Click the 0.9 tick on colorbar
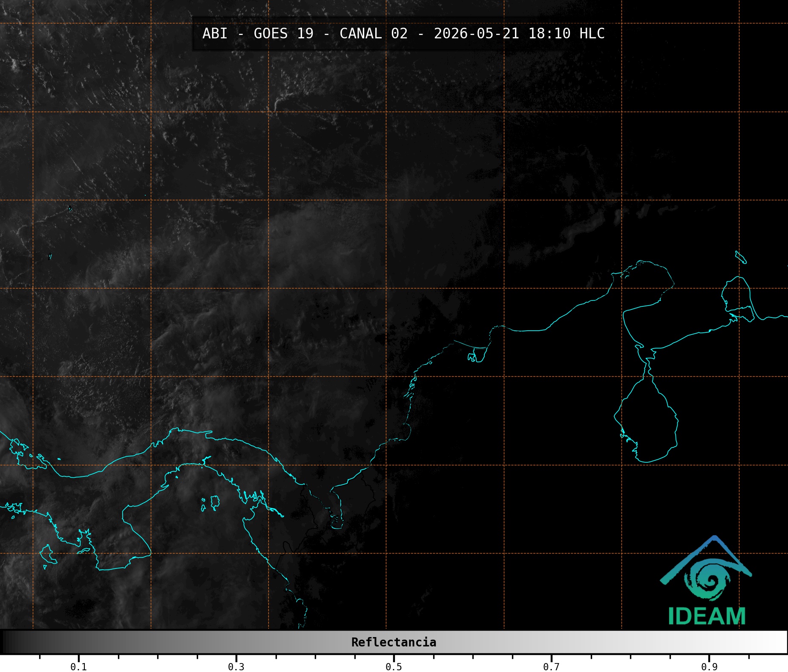Screen dimensions: 788x672 (709, 666)
